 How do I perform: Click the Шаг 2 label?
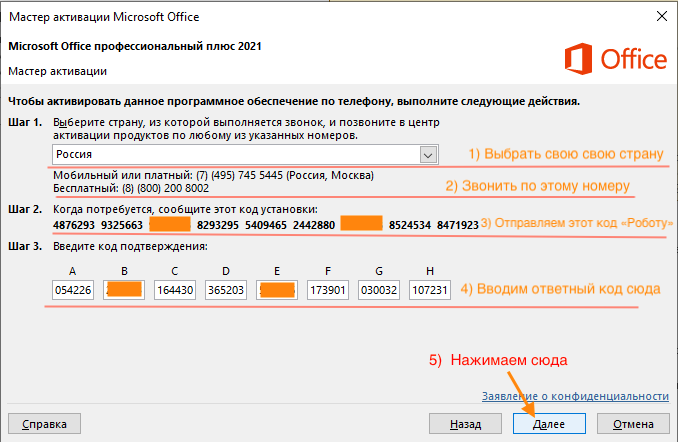pos(25,209)
